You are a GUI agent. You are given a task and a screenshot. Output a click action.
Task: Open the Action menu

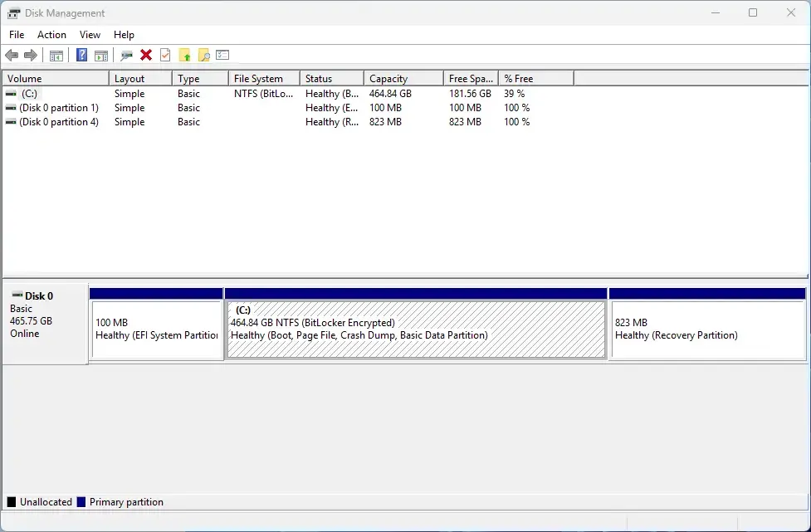tap(51, 35)
